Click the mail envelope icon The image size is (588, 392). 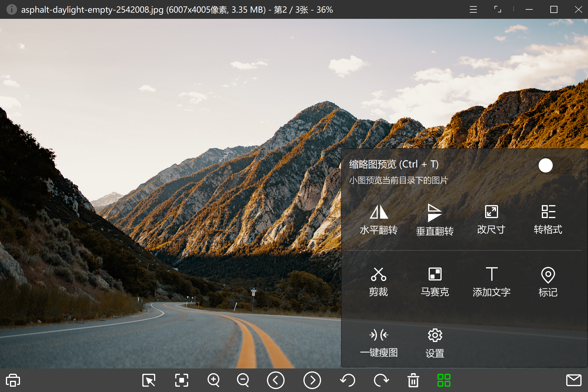[x=574, y=380]
